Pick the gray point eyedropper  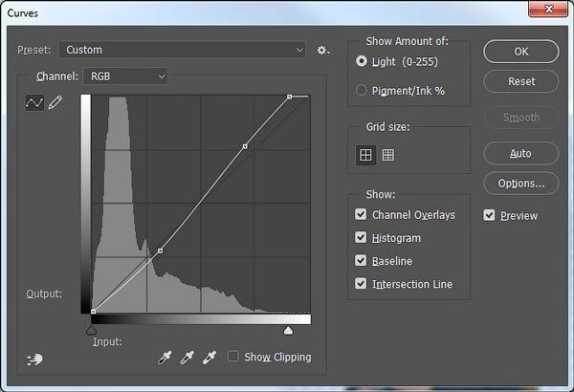click(187, 358)
